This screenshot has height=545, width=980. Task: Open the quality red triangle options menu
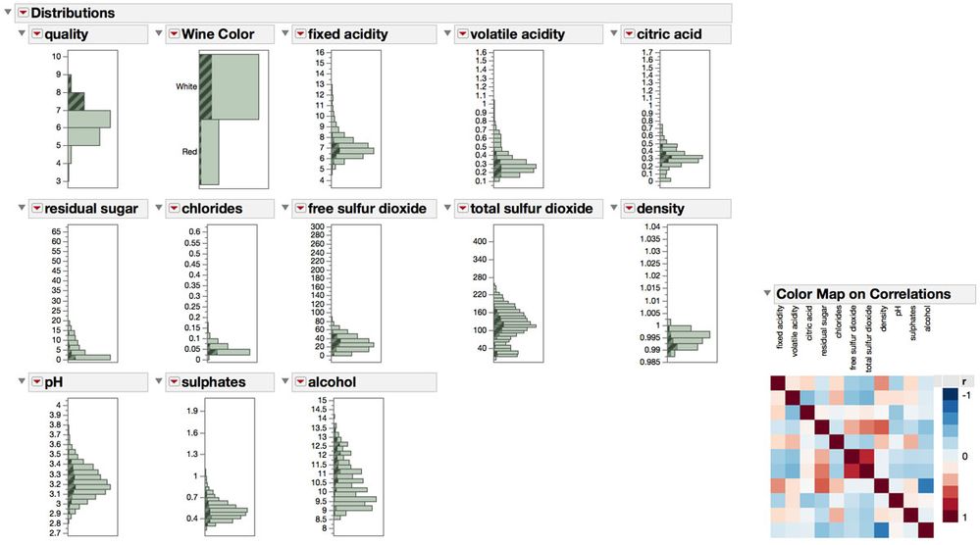[x=36, y=34]
